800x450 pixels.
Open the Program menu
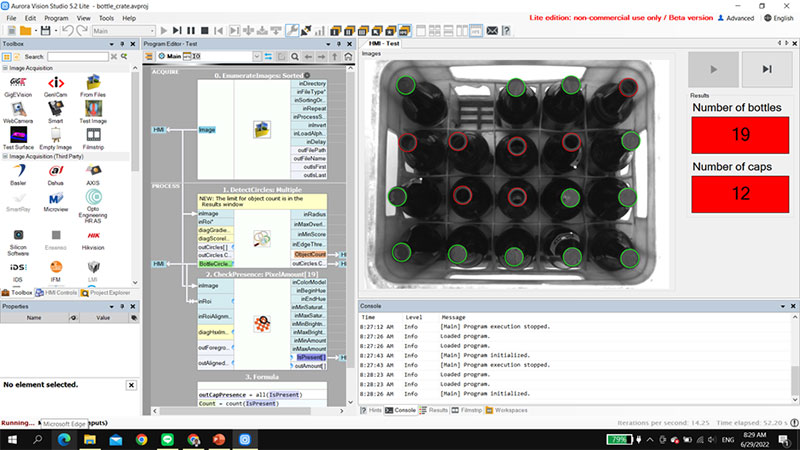56,18
